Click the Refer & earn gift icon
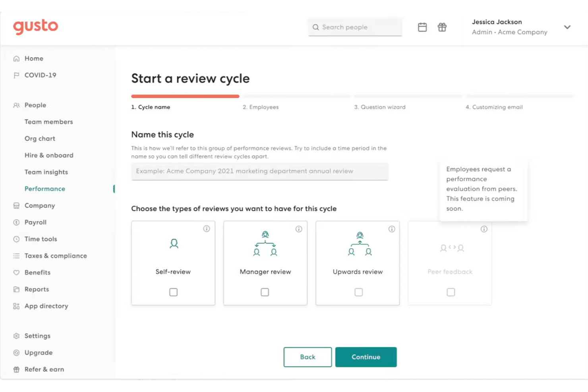Screen dimensions: 588x392 click(x=16, y=369)
